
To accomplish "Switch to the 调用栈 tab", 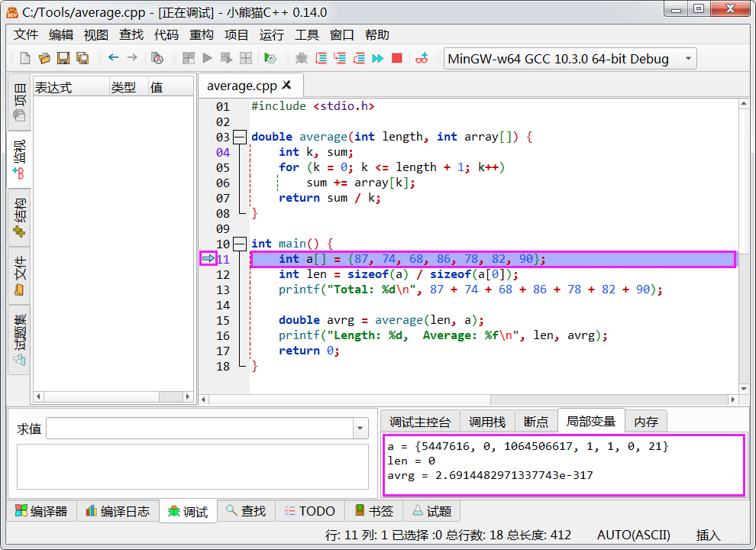I will coord(487,422).
